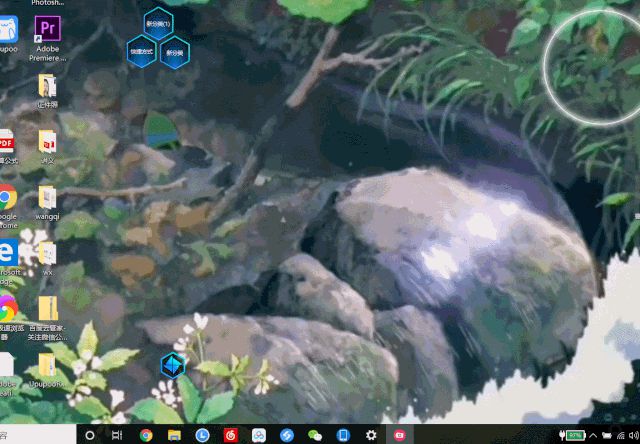Open Baidu Netdisk icon on taskbar
Image resolution: width=640 pixels, height=444 pixels.
pos(259,435)
